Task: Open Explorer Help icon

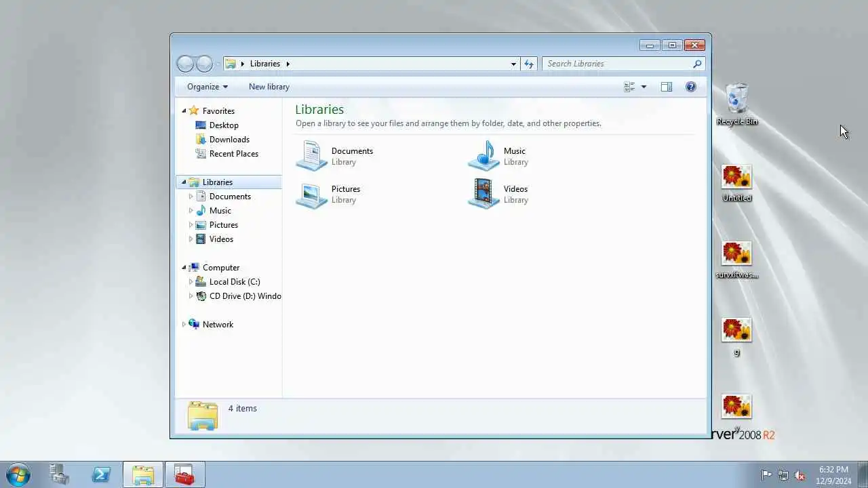Action: pos(690,87)
